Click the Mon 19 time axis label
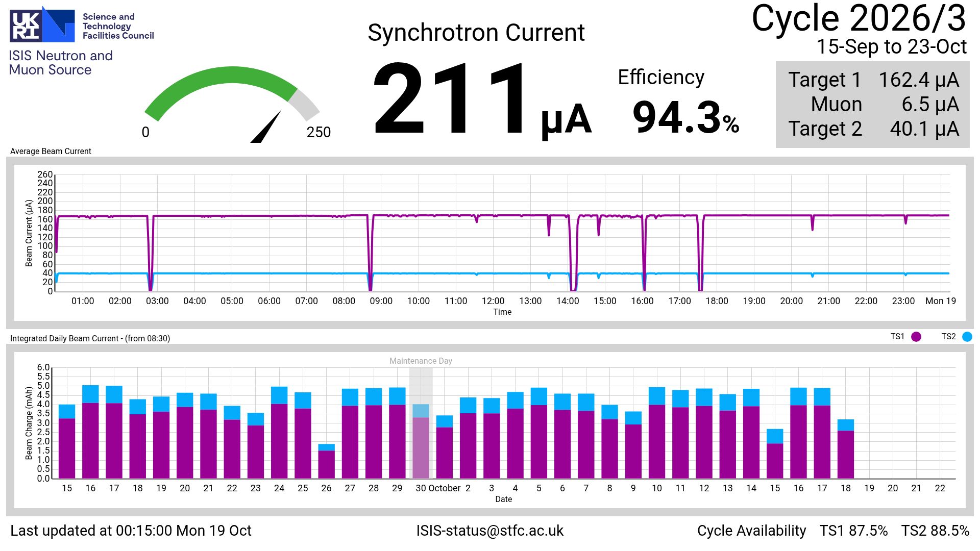 [x=940, y=301]
